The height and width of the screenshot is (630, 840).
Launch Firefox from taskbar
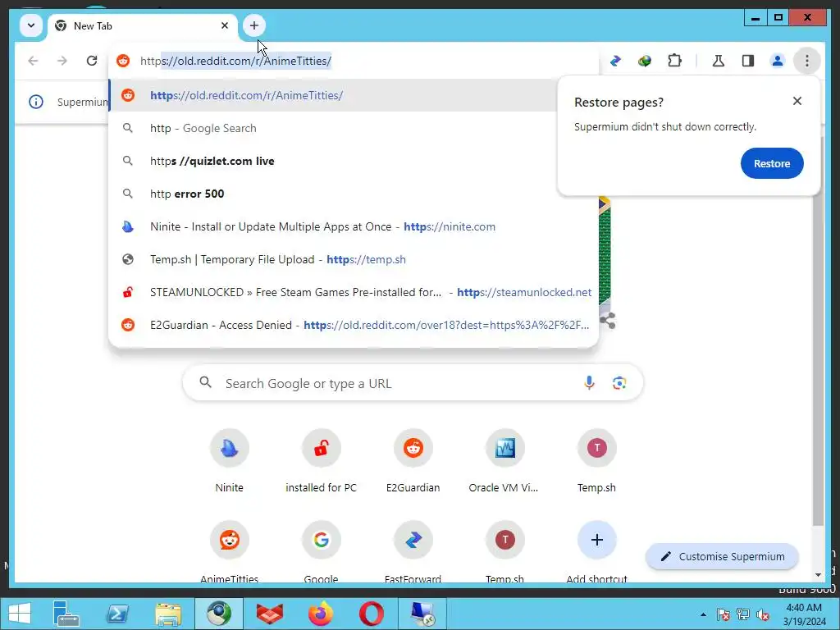321,614
